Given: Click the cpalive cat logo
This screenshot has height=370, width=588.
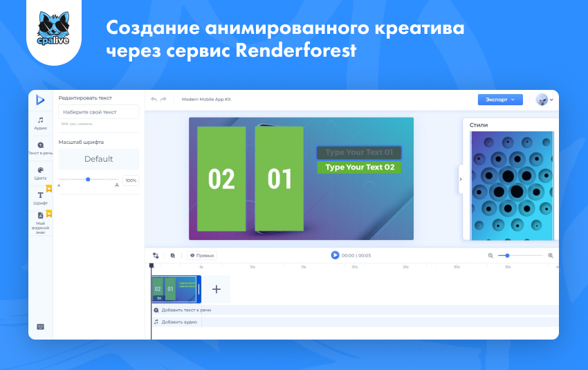Looking at the screenshot, I should [54, 28].
